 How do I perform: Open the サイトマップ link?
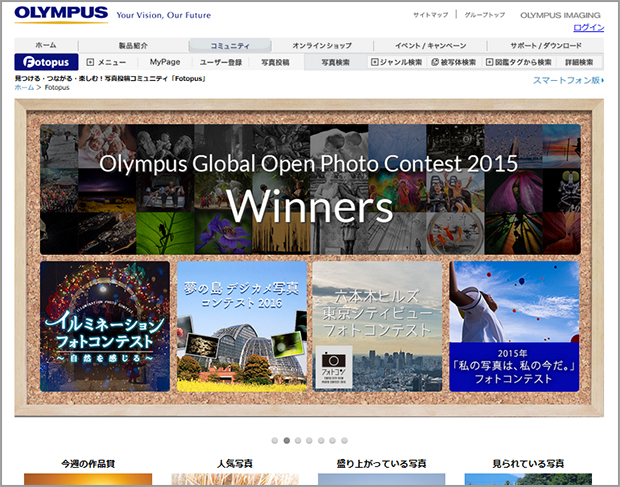431,15
